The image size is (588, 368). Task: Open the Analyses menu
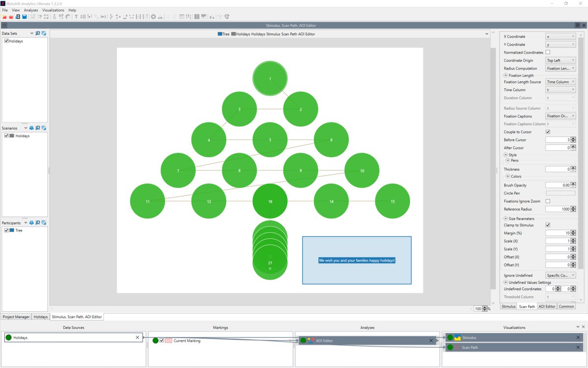pyautogui.click(x=31, y=10)
